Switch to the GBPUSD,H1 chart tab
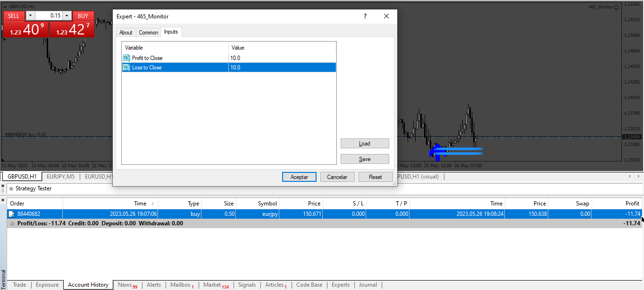Viewport: 644px width, 290px height. pos(22,177)
